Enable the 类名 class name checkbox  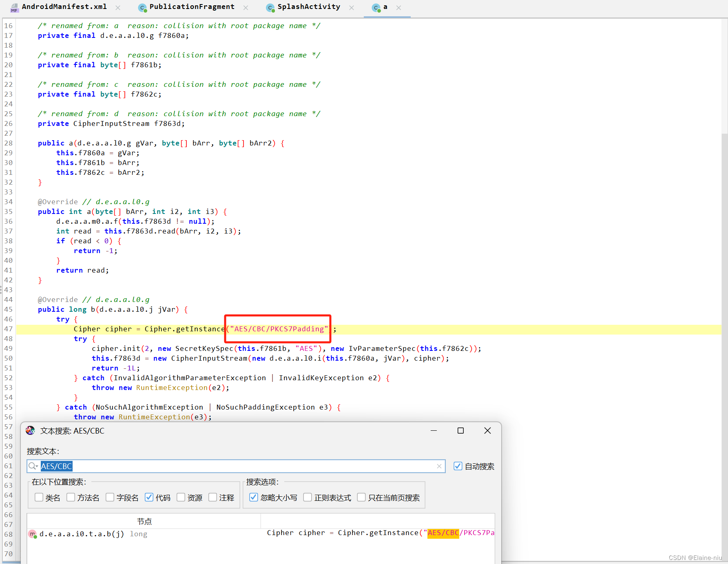pyautogui.click(x=39, y=497)
